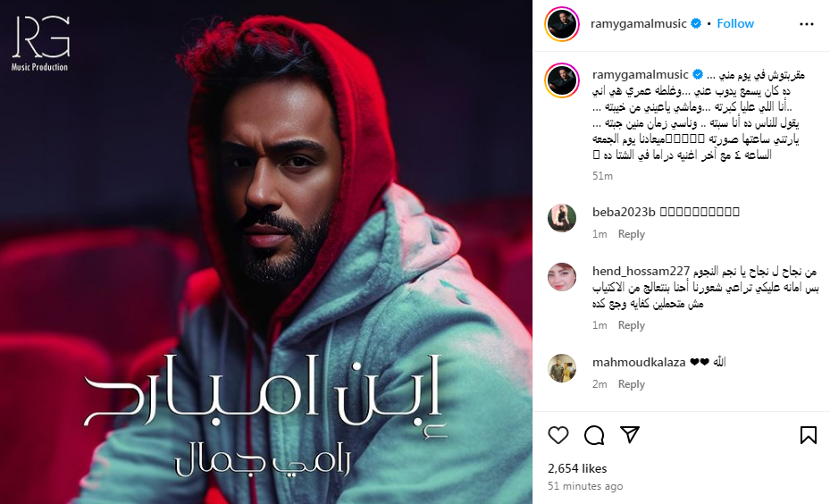Open the beba2023b username link

click(624, 213)
